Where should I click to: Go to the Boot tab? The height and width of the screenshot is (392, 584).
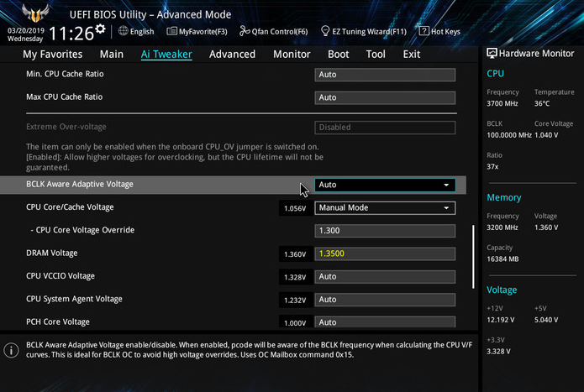click(x=339, y=54)
